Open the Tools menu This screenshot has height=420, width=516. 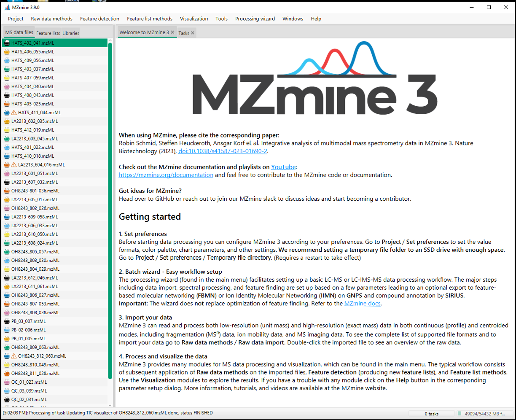pyautogui.click(x=221, y=19)
